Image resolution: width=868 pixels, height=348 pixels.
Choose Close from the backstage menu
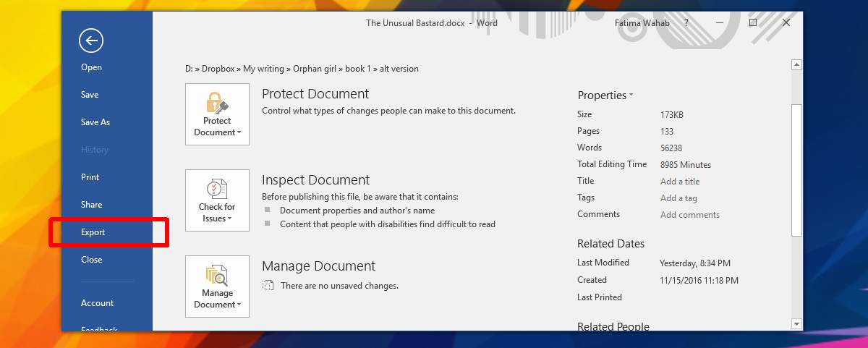tap(91, 260)
